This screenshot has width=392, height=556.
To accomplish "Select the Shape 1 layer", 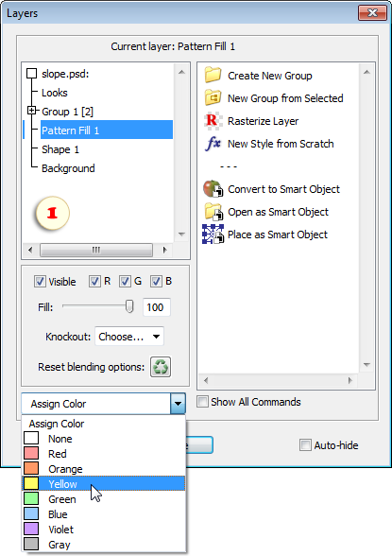I will (60, 149).
